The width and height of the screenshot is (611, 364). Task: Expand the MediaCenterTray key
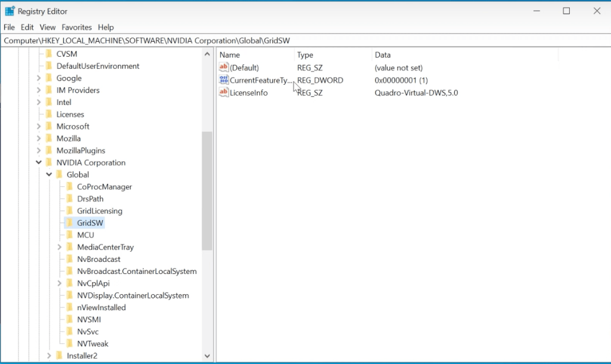tap(60, 247)
